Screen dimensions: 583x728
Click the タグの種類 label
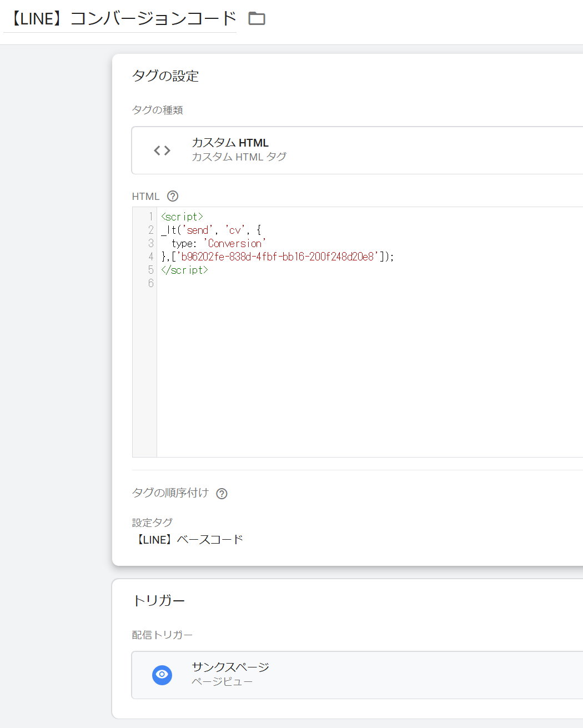coord(158,110)
